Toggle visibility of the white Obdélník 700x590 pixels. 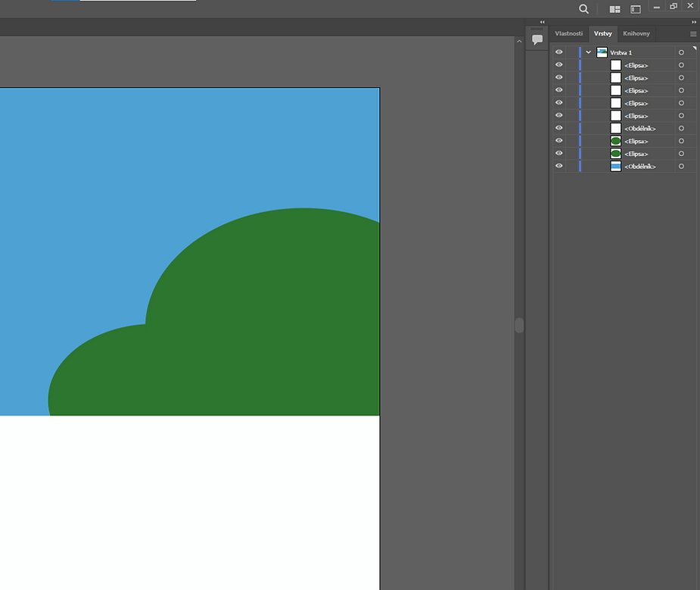point(559,128)
